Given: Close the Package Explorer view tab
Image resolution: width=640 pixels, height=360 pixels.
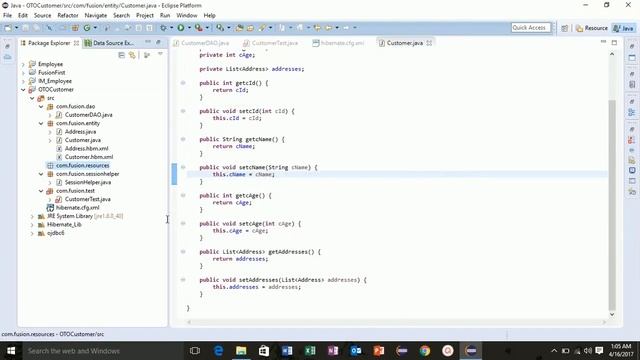Looking at the screenshot, I should tap(76, 43).
